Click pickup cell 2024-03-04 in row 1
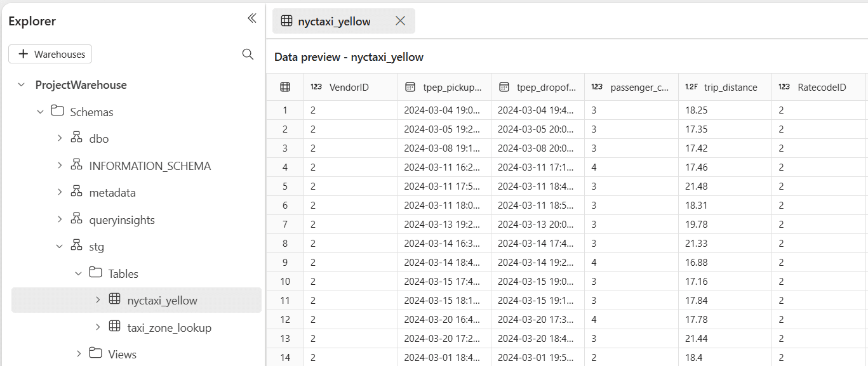Image resolution: width=868 pixels, height=366 pixels. (444, 110)
